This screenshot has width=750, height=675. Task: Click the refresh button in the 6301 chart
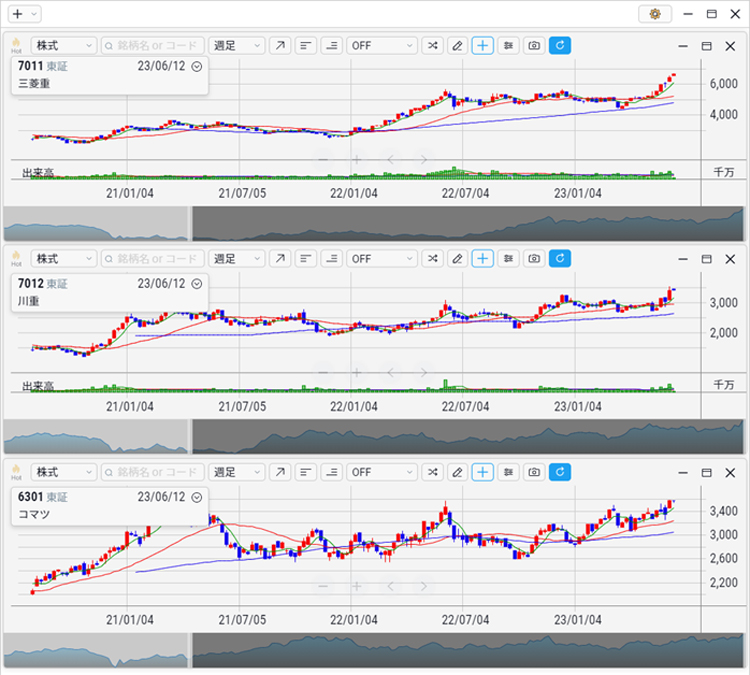coord(560,472)
